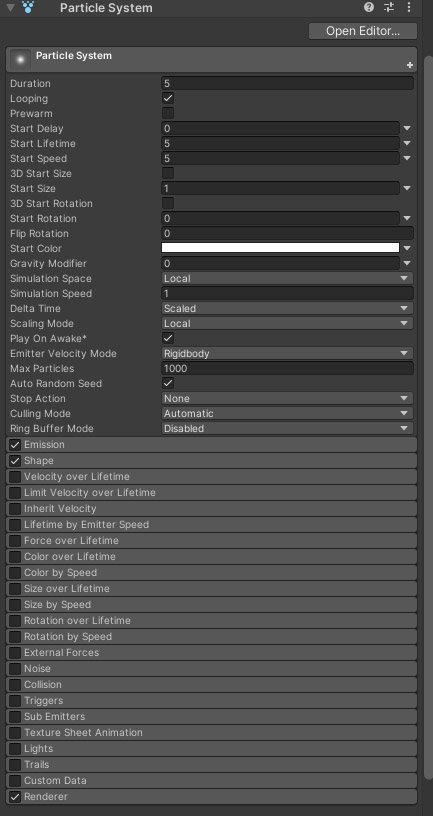
Task: Click the particle texture preview thumbnail
Action: [20, 59]
